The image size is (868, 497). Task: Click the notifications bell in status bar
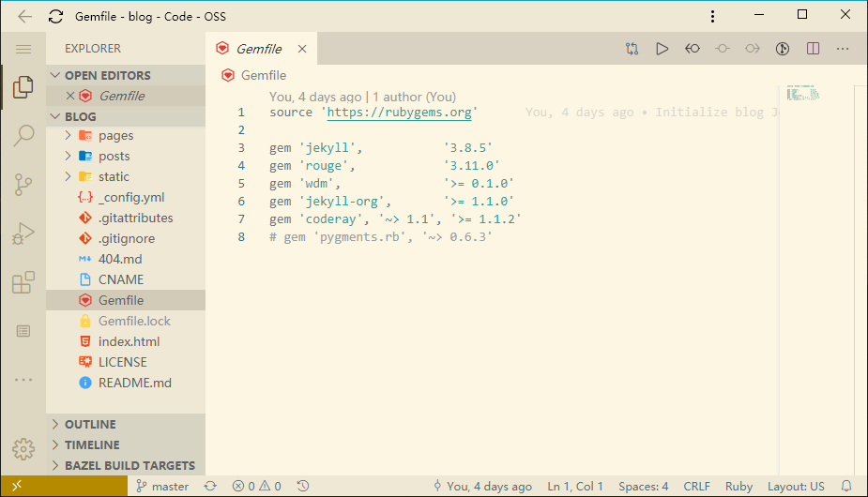pos(846,486)
